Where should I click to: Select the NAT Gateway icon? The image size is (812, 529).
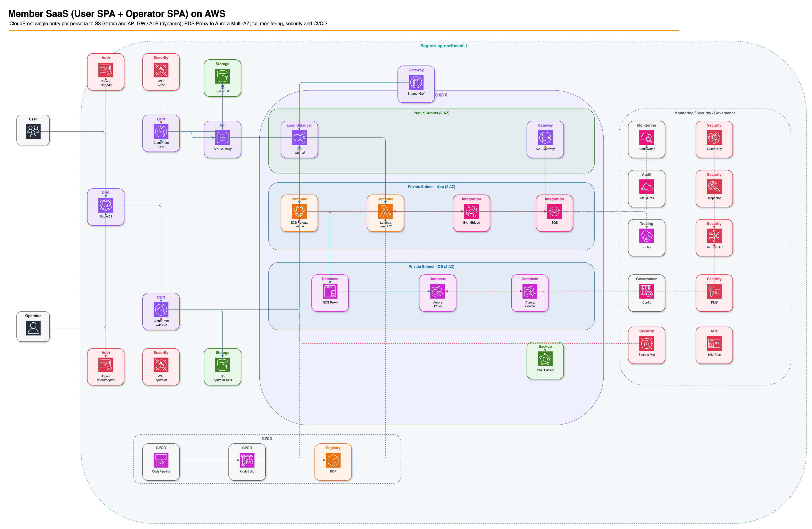pyautogui.click(x=545, y=137)
